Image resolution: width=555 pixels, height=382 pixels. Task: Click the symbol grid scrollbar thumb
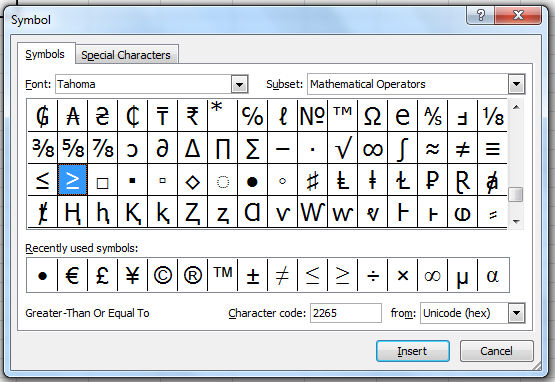[516, 195]
